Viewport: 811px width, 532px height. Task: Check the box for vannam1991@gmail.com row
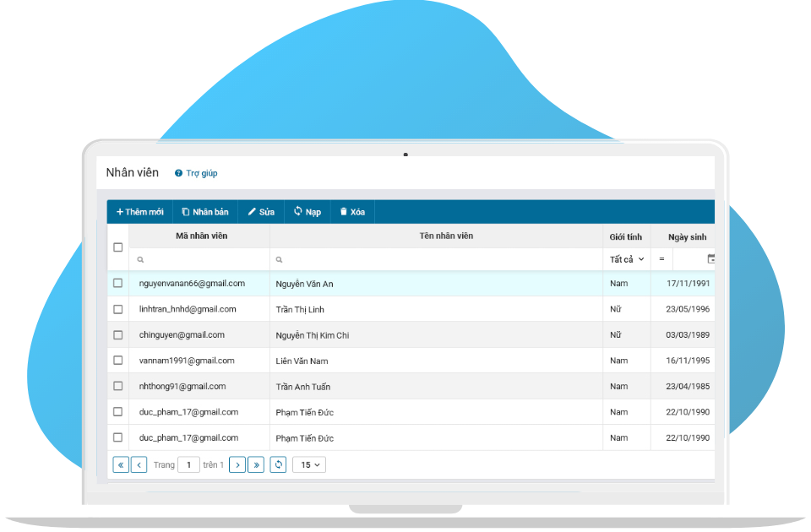click(x=118, y=361)
